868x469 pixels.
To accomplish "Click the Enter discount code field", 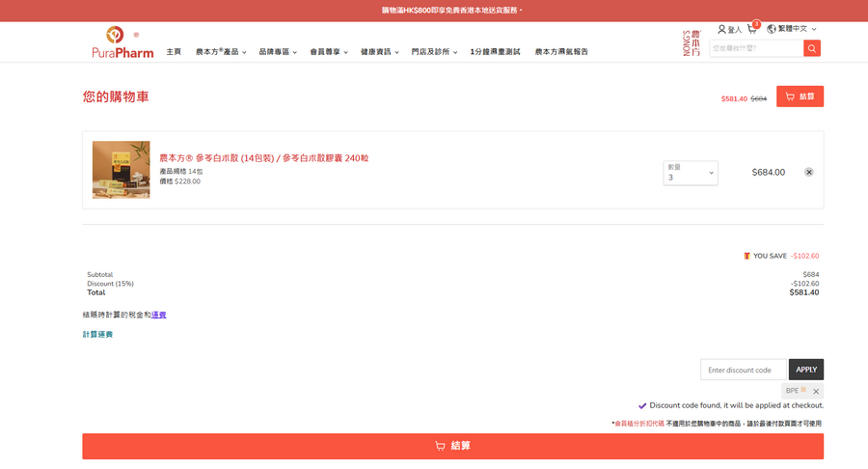I will (743, 370).
